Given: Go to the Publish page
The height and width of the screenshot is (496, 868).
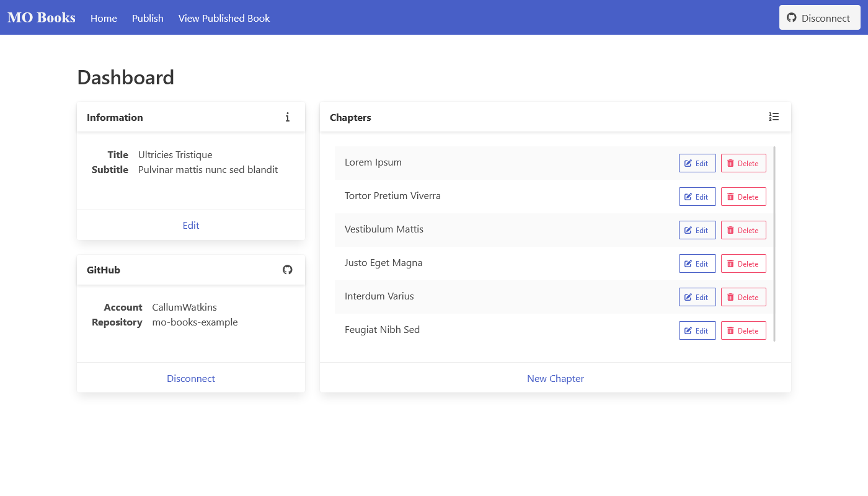Looking at the screenshot, I should pyautogui.click(x=148, y=18).
